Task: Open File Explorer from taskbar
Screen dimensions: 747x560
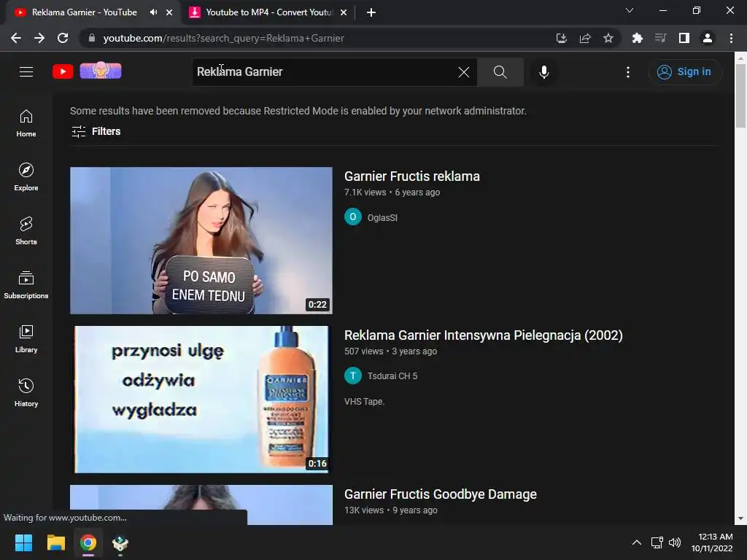Action: point(55,542)
